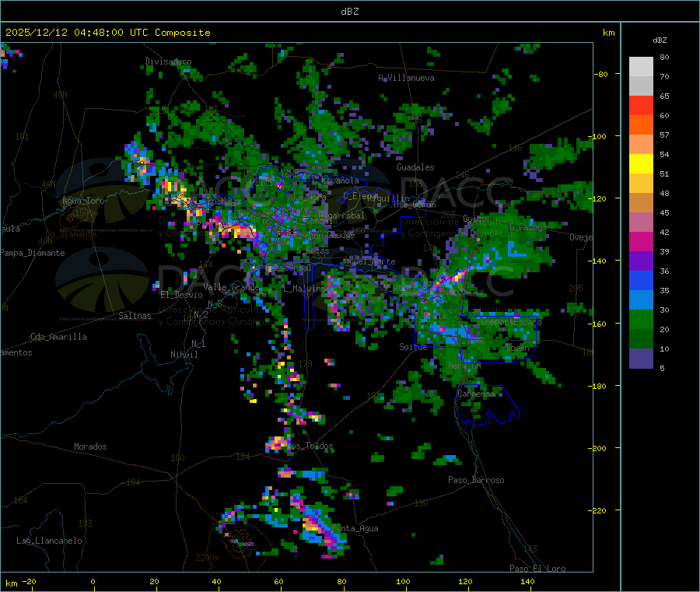
Task: Click the 'Divisadero' map label
Action: pos(168,61)
